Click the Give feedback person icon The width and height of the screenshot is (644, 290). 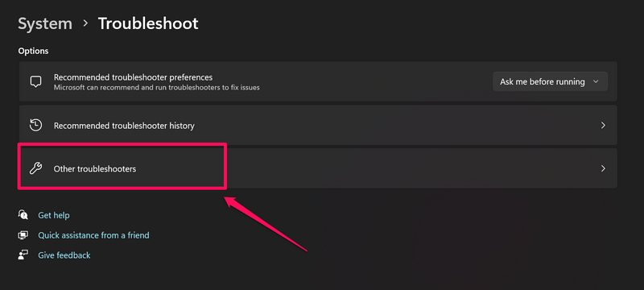(x=23, y=255)
